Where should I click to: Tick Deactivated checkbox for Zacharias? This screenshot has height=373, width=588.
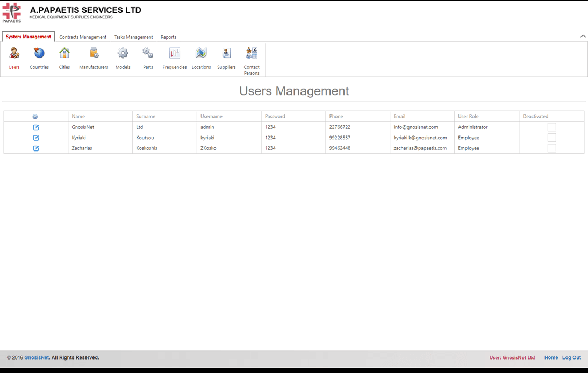point(551,148)
